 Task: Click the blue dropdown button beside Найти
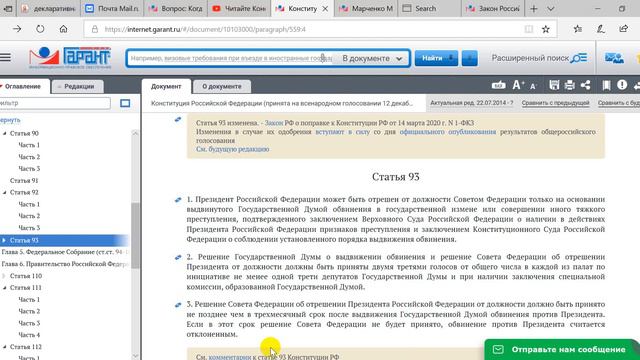click(469, 58)
